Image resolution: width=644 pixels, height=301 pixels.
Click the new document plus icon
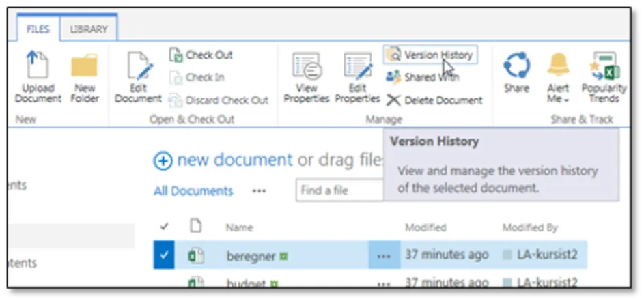pos(163,161)
